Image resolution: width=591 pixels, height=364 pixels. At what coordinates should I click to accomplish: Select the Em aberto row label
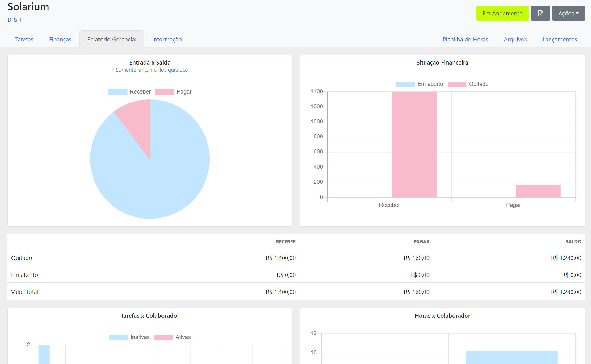coord(24,275)
